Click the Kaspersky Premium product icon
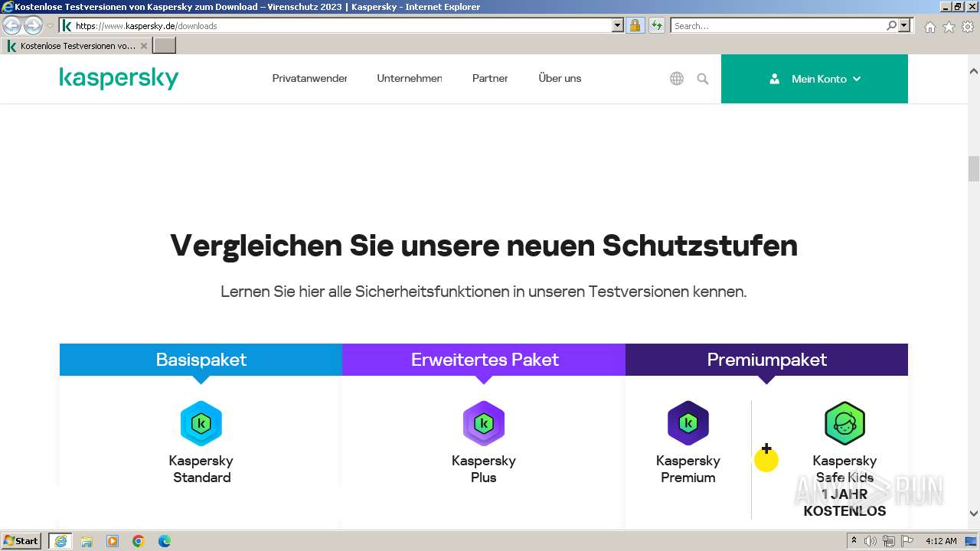This screenshot has height=551, width=980. click(688, 423)
